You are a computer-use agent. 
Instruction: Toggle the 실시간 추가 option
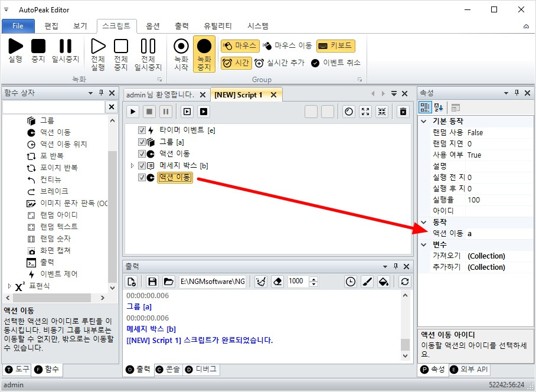click(x=279, y=63)
